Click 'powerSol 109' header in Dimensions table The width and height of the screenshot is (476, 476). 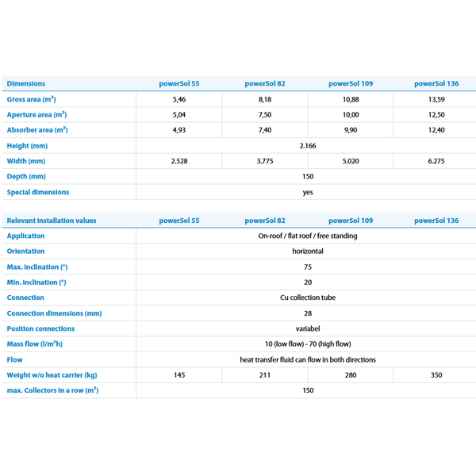(351, 83)
